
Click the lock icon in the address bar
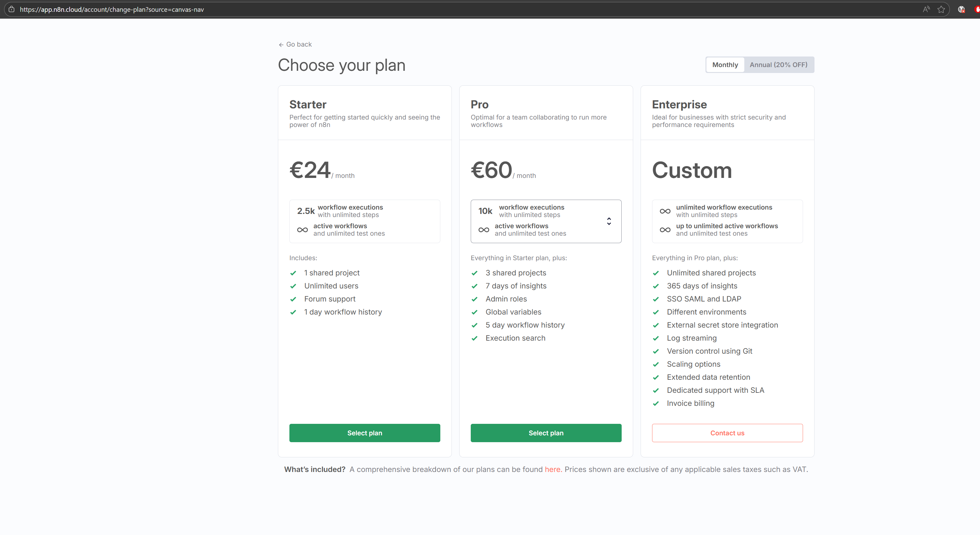click(x=11, y=10)
